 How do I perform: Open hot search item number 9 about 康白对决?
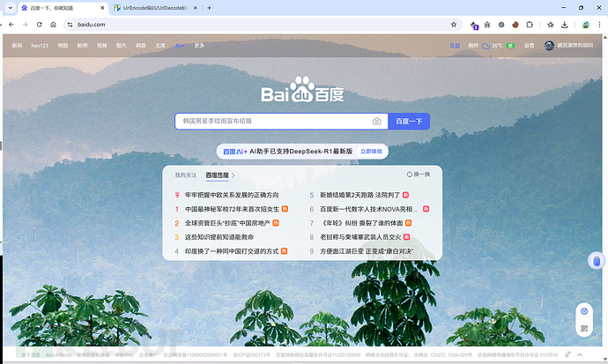[367, 251]
